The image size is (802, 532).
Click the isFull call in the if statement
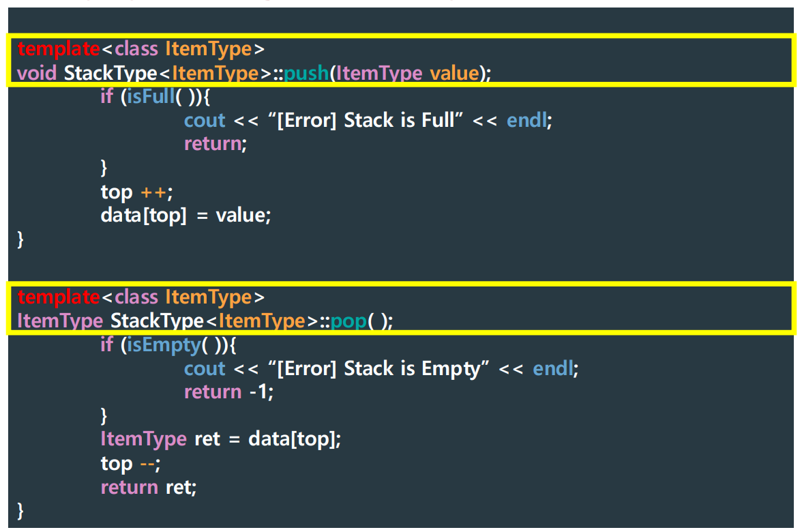(x=151, y=96)
